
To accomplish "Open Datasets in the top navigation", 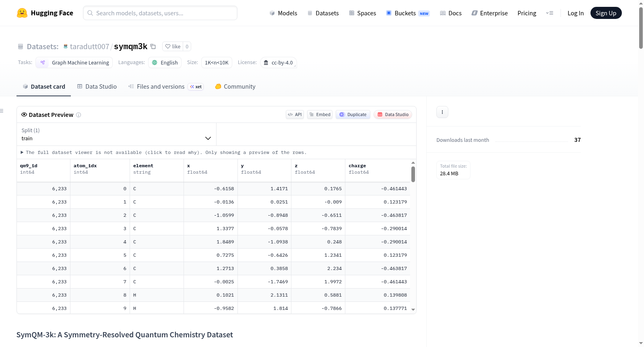I will pyautogui.click(x=323, y=13).
